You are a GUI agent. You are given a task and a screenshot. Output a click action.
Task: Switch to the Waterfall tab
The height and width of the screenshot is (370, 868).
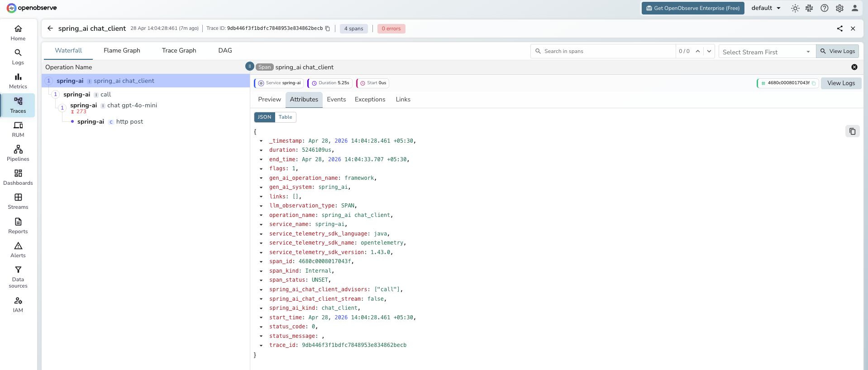[x=68, y=50]
